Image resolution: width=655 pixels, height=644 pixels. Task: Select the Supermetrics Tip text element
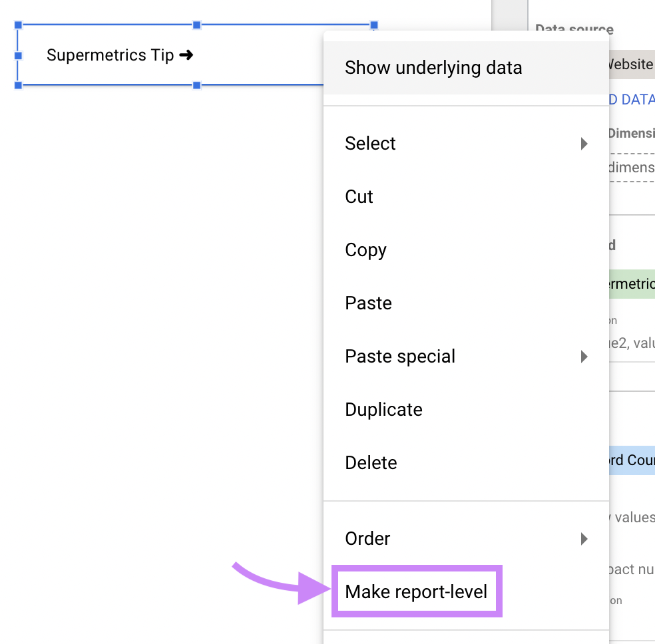pyautogui.click(x=120, y=55)
